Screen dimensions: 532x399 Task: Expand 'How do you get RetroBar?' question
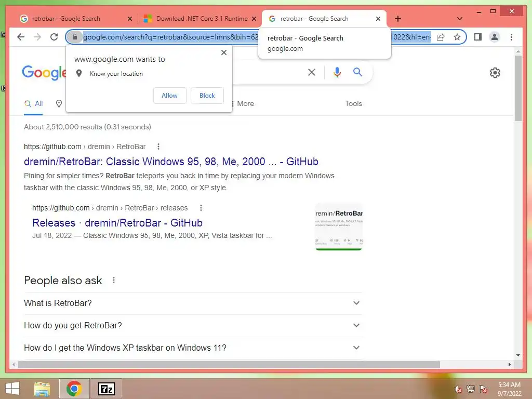point(193,325)
